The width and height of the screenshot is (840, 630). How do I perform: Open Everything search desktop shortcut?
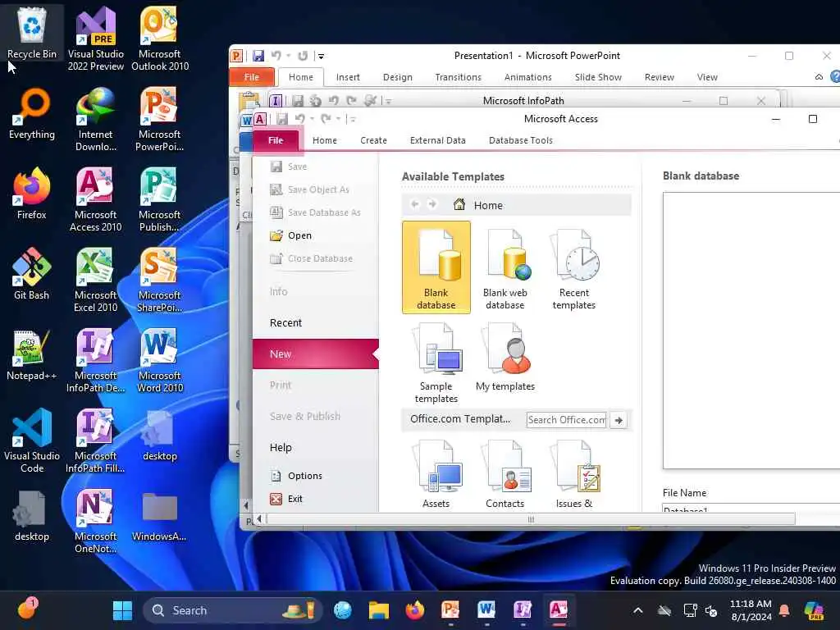(32, 112)
